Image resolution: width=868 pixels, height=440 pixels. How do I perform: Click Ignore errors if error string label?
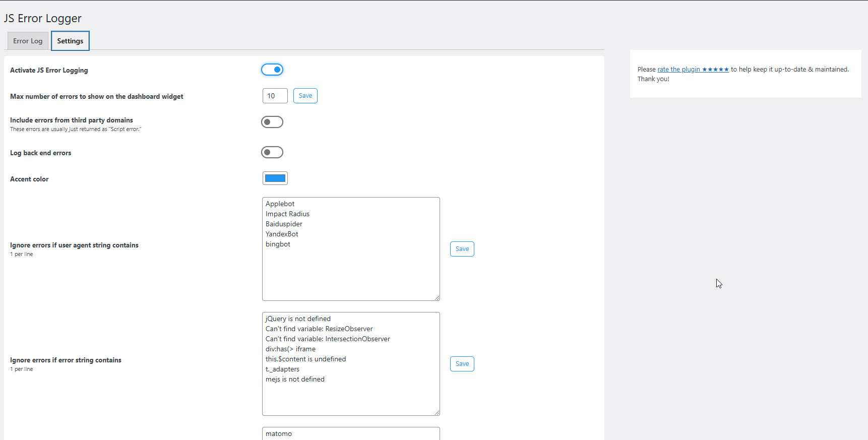(x=66, y=360)
